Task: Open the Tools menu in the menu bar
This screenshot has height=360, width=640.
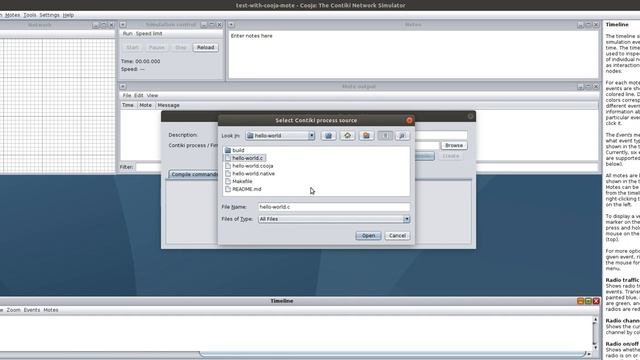Action: coord(30,15)
